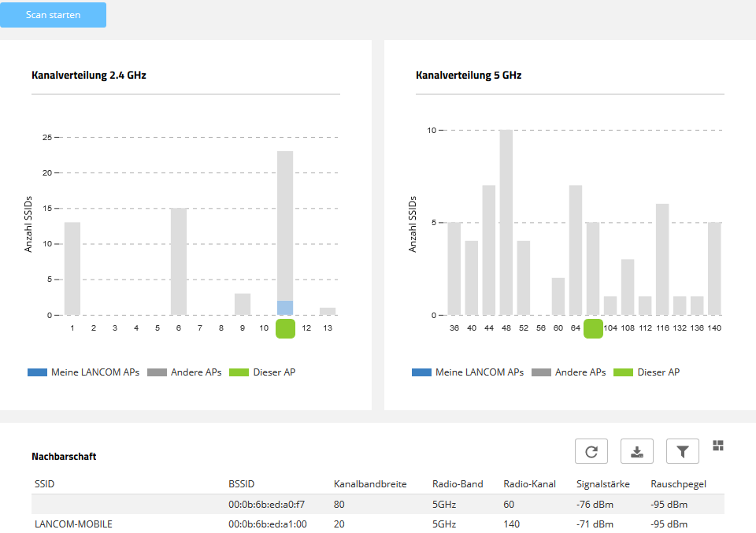Toggle Dieser AP in 5 GHz legend
The width and height of the screenshot is (756, 533).
click(x=647, y=372)
